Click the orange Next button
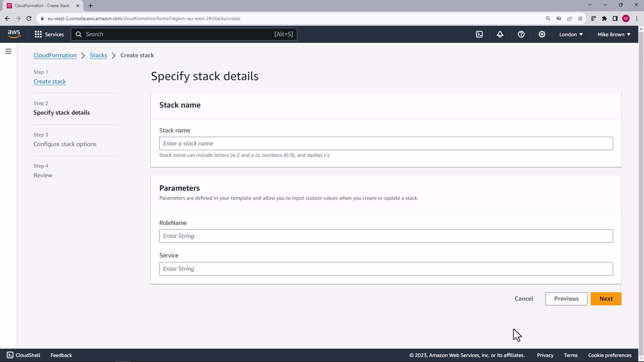The height and width of the screenshot is (362, 644). click(x=606, y=299)
